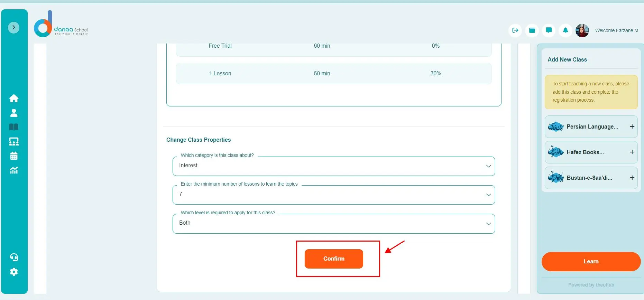This screenshot has height=300, width=644.
Task: Open the analytics chart sidebar icon
Action: pos(14,170)
